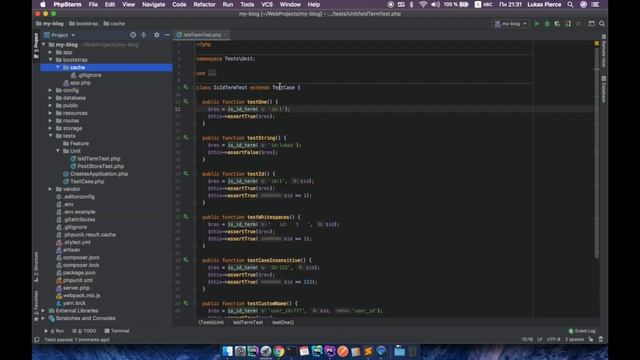The image size is (640, 360).
Task: Click the tool windows quick access icon in status bar
Action: coord(37,340)
